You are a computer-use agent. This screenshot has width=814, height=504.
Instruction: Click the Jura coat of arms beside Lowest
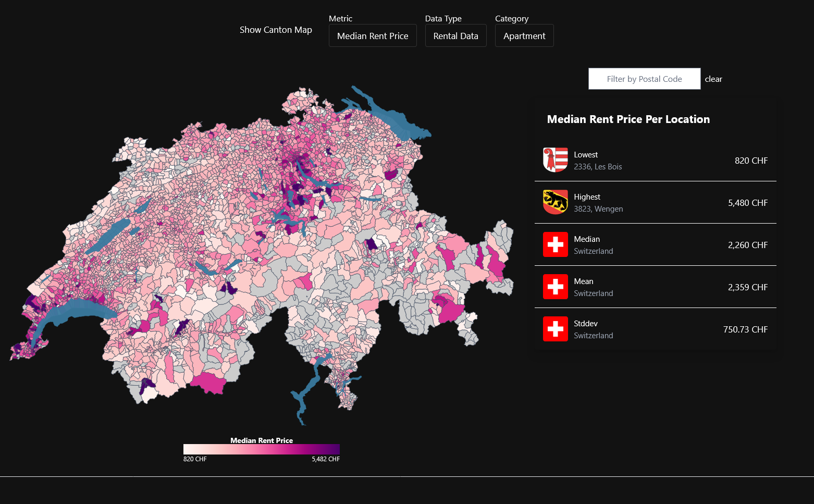555,161
